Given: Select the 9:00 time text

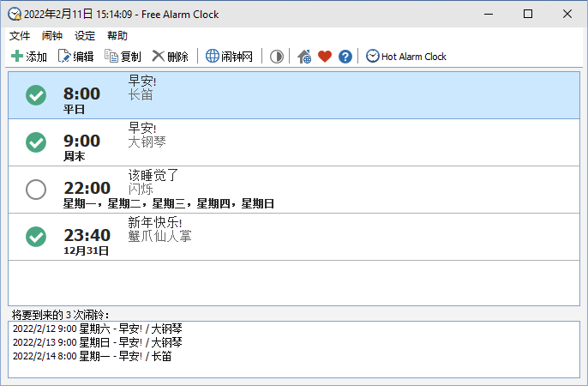Looking at the screenshot, I should click(81, 141).
